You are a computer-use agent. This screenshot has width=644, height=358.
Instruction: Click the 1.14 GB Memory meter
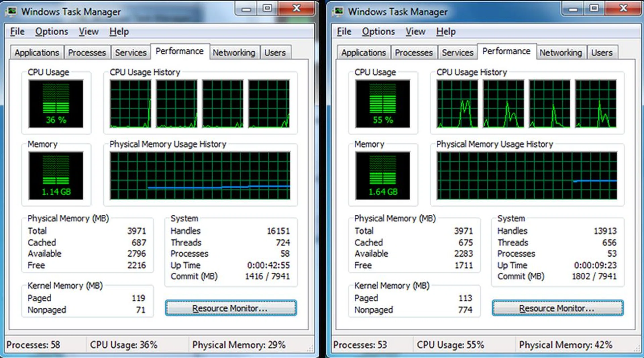(56, 175)
